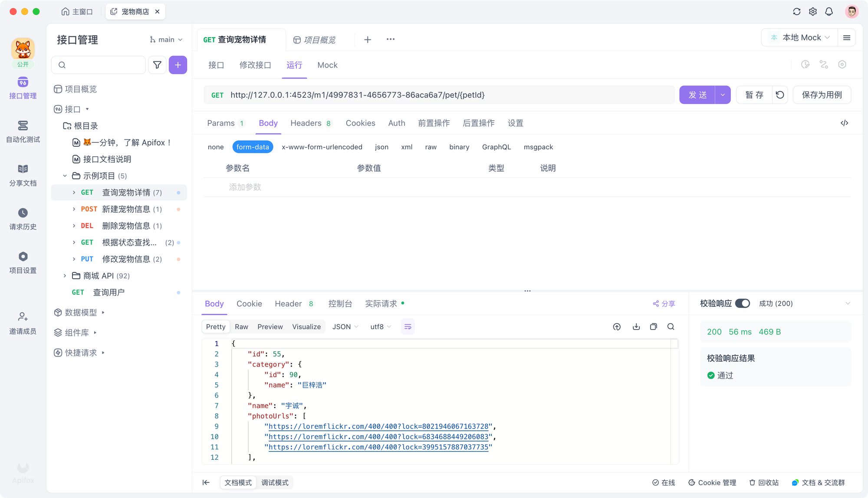Viewport: 868px width, 498px height.
Task: Toggle word wrap in the response viewer
Action: (408, 326)
